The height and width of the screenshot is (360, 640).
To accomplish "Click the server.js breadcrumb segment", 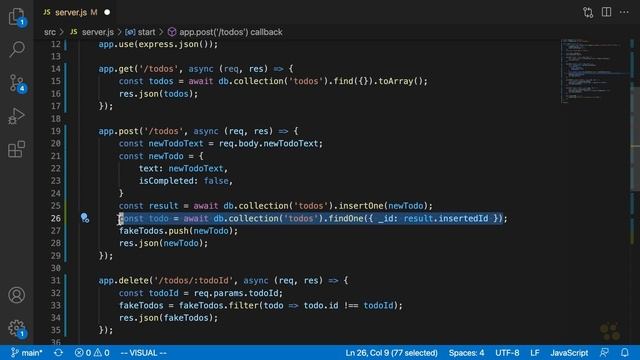I will pos(93,32).
